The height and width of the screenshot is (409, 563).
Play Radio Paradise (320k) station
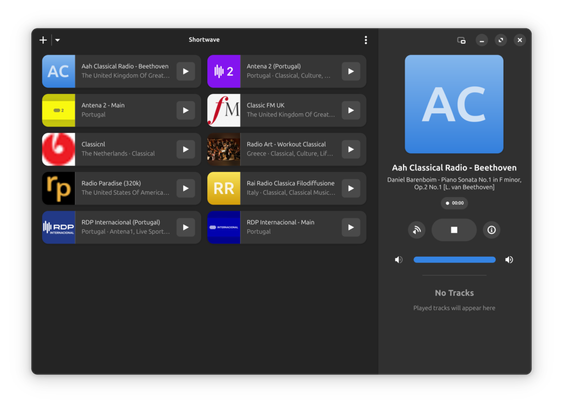(x=186, y=188)
